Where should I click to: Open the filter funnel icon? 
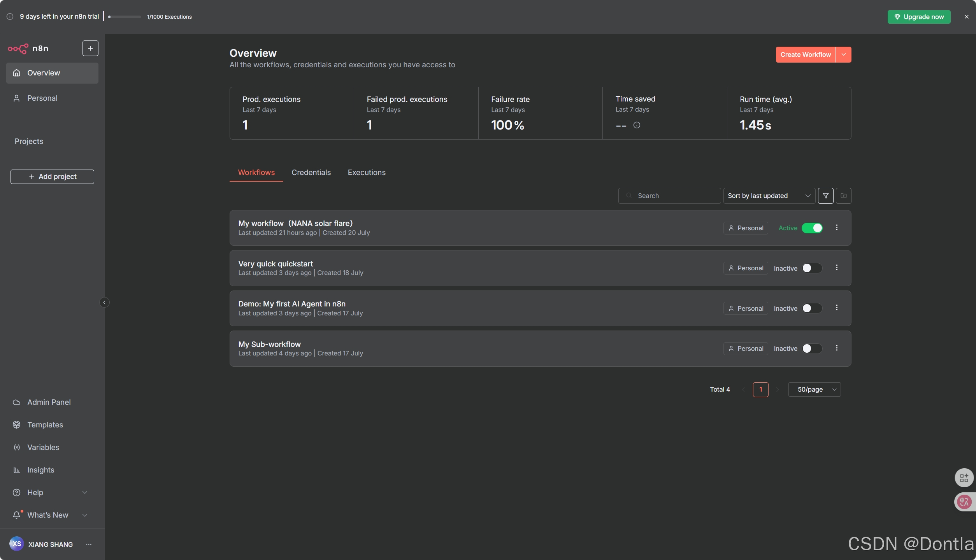click(826, 196)
